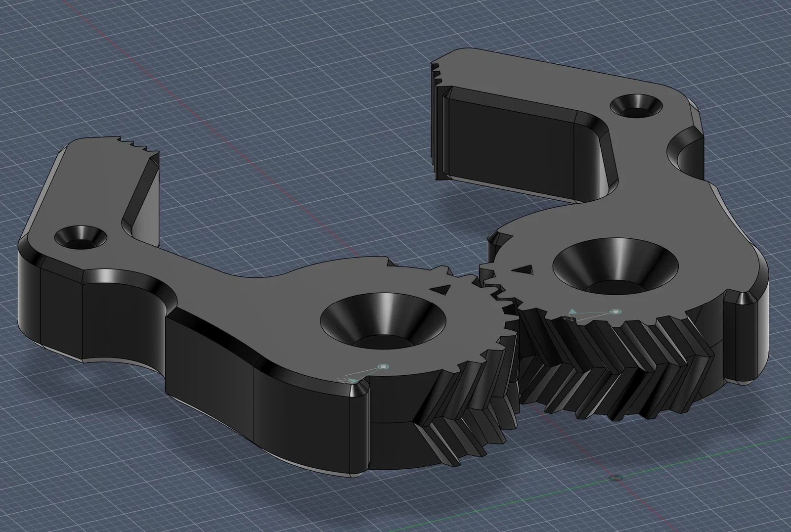Select the herringbone teeth on the right gear
791x532 pixels.
pos(618,366)
